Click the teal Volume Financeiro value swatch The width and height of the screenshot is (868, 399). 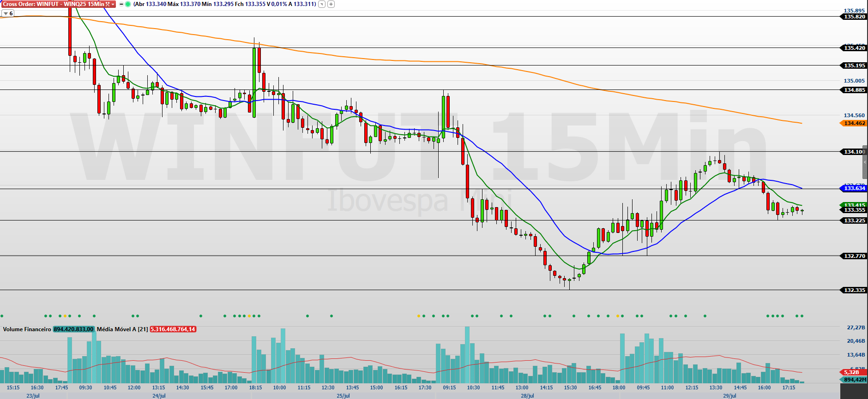[x=74, y=329]
